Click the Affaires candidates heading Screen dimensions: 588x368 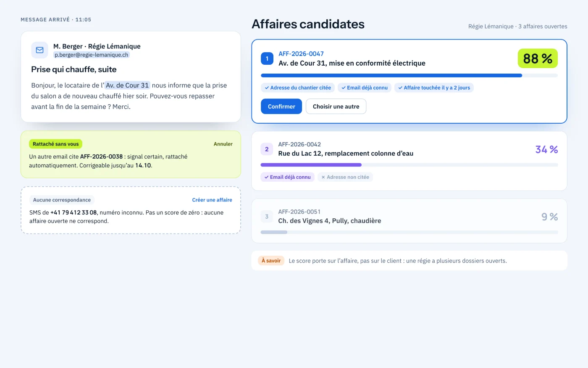(308, 24)
